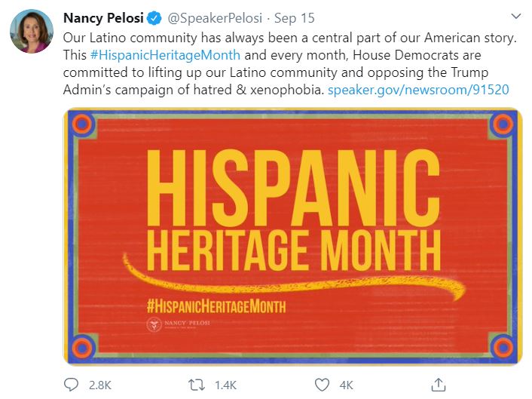Click the reply speech bubble icon
532x399 pixels.
pyautogui.click(x=72, y=385)
